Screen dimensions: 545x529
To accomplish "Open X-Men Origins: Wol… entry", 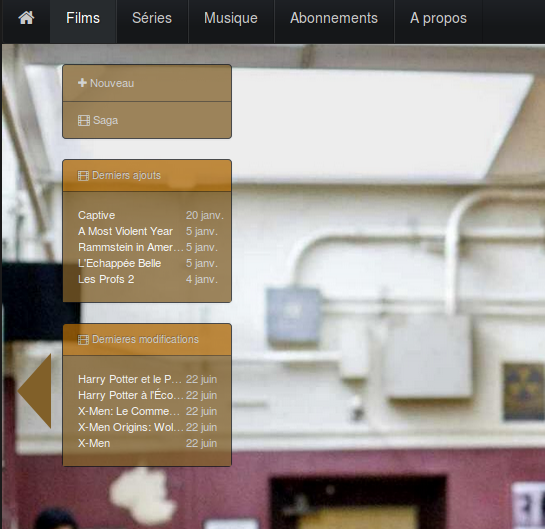I will [x=131, y=427].
